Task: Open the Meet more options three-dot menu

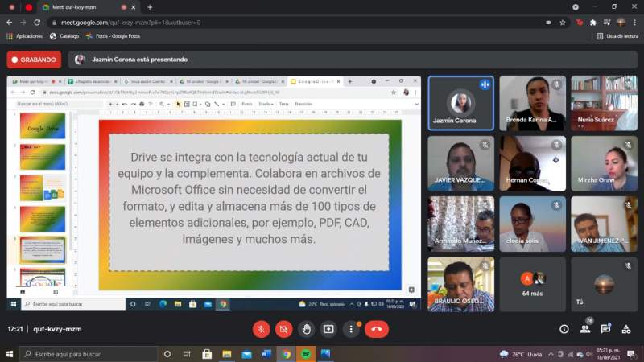Action: pyautogui.click(x=351, y=329)
